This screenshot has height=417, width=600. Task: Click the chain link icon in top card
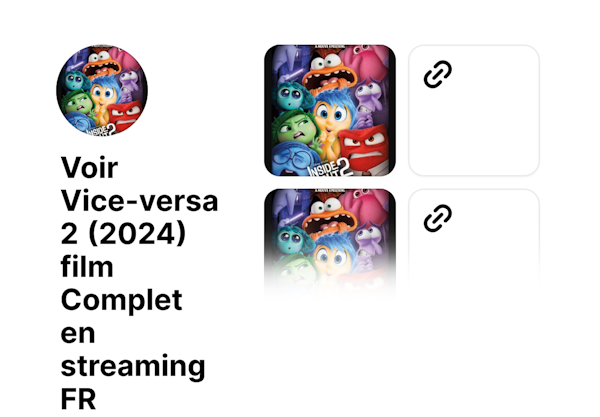coord(438,74)
